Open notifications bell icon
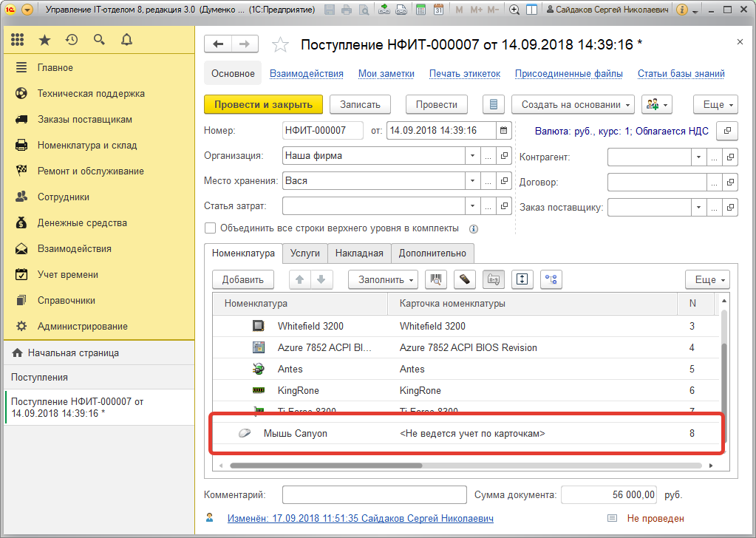The height and width of the screenshot is (538, 756). point(127,40)
